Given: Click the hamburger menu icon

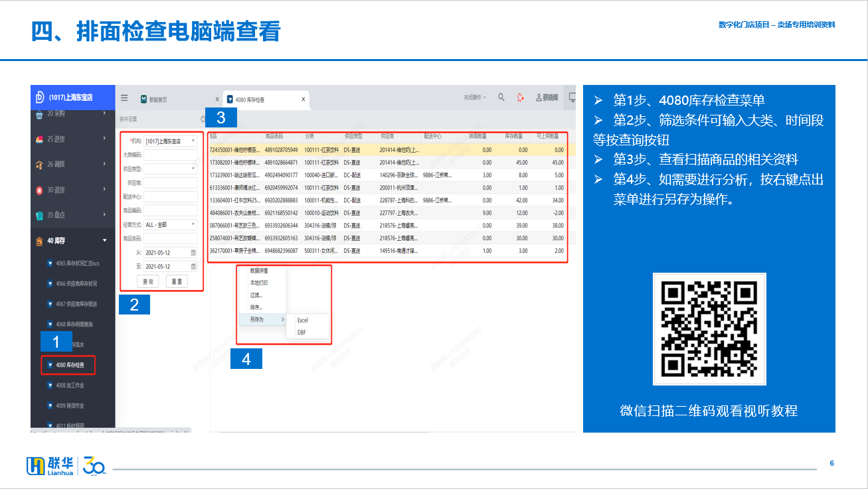Looking at the screenshot, I should pos(124,98).
